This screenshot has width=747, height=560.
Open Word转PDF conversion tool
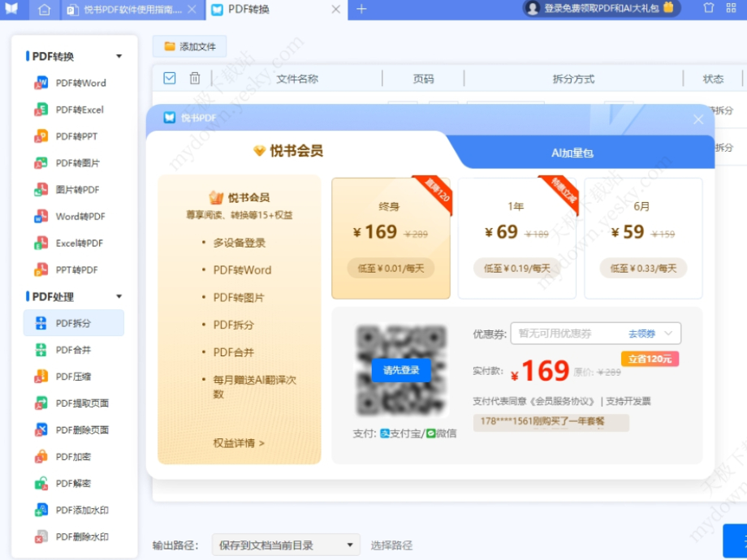[71, 216]
